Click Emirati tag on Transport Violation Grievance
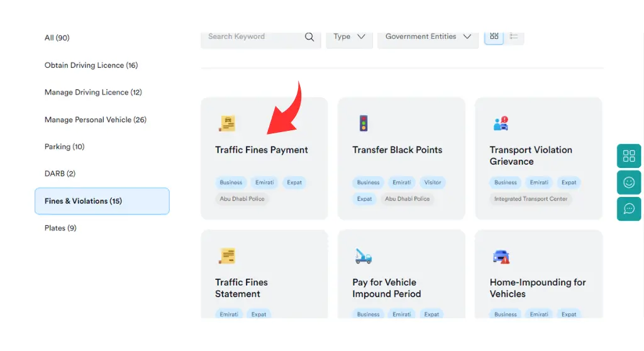This screenshot has height=351, width=644. (x=539, y=182)
